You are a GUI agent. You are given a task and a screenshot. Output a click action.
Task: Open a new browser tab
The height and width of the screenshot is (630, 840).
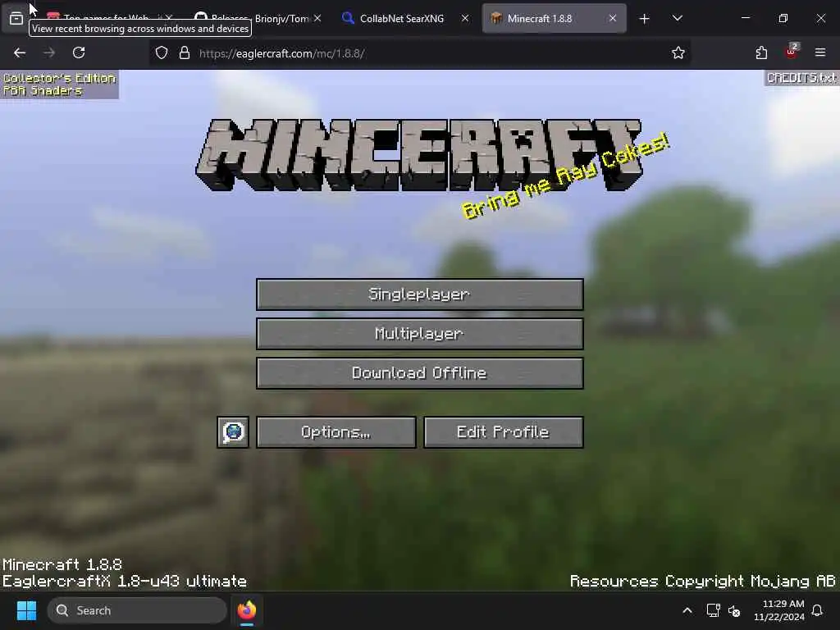click(x=645, y=19)
